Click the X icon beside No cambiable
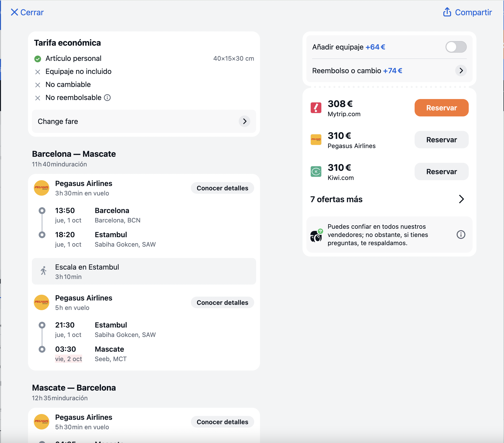Image resolution: width=504 pixels, height=443 pixels. (x=37, y=85)
